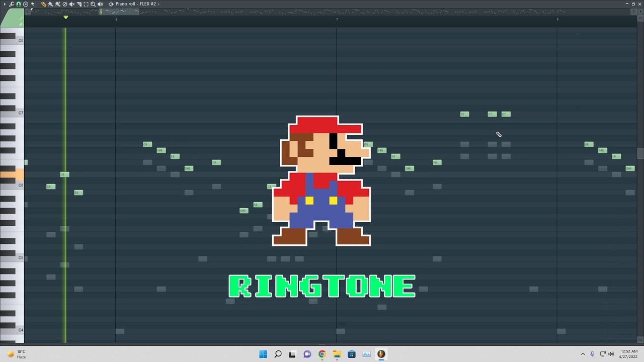Select the Playback speaker tool
Viewport: 644px width, 362px height.
point(100,4)
